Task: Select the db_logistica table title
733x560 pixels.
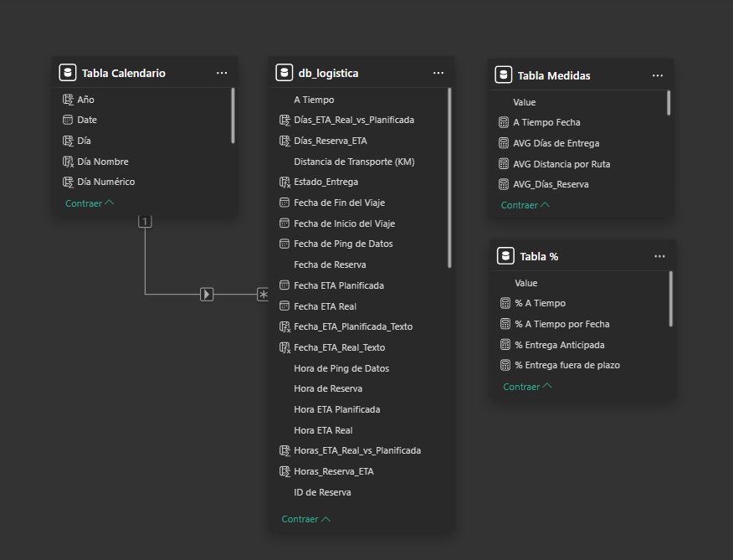Action: pyautogui.click(x=328, y=73)
